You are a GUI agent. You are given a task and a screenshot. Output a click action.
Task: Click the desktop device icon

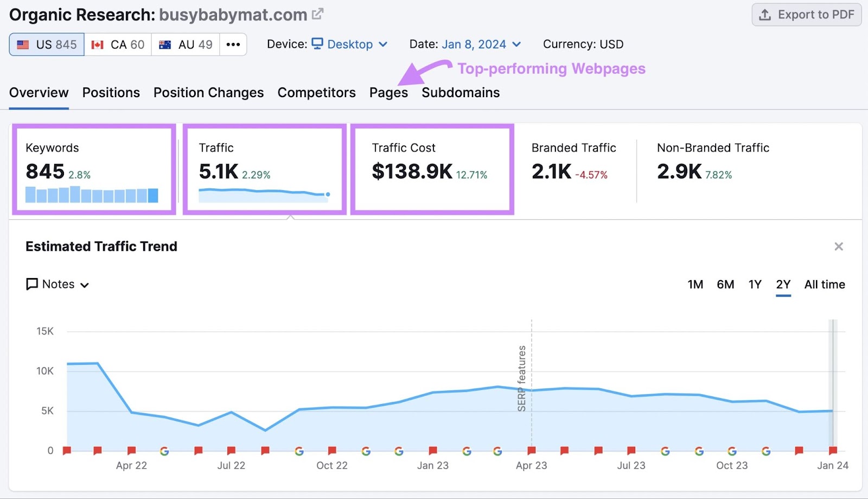(x=318, y=45)
